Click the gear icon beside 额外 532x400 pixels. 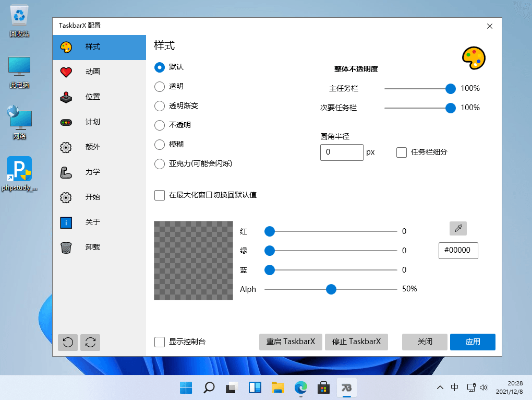[x=66, y=147]
